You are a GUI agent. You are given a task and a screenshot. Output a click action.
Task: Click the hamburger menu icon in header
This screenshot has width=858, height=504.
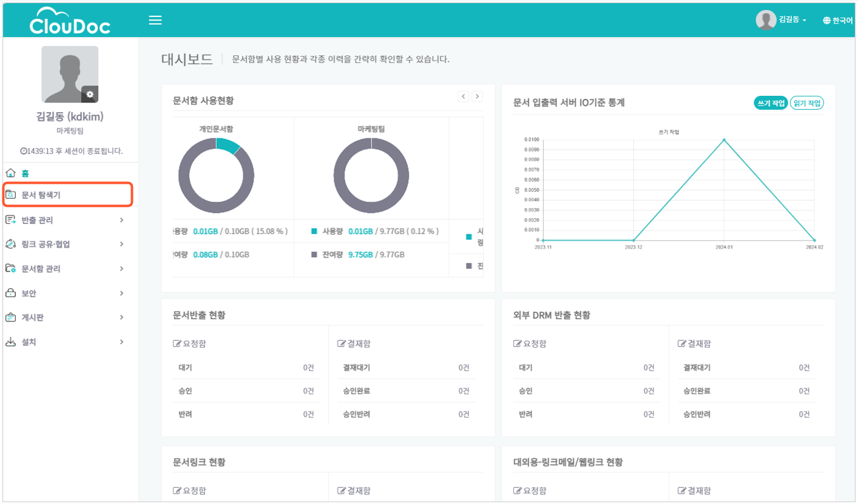click(155, 20)
